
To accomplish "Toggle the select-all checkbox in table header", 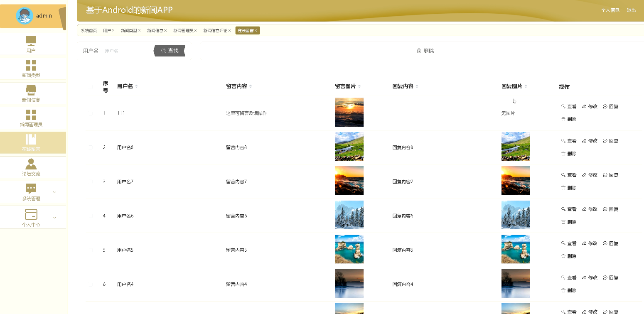I will click(91, 86).
